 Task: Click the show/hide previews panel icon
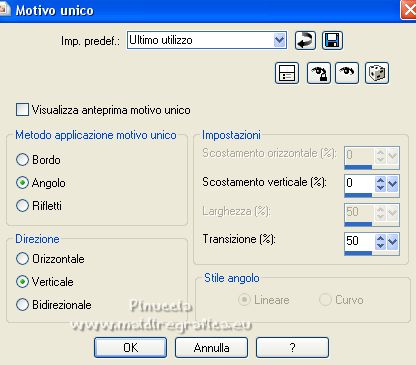coord(287,73)
